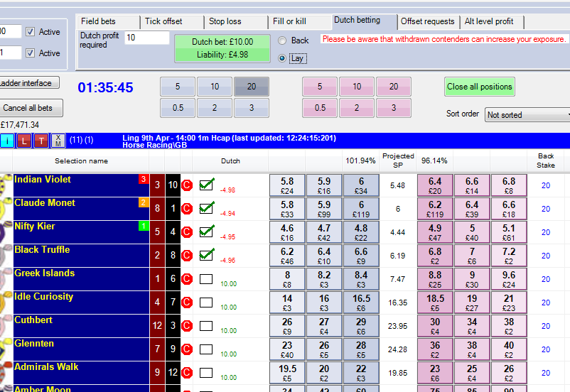Switch to the Tick offset tab
The image size is (570, 392).
172,21
